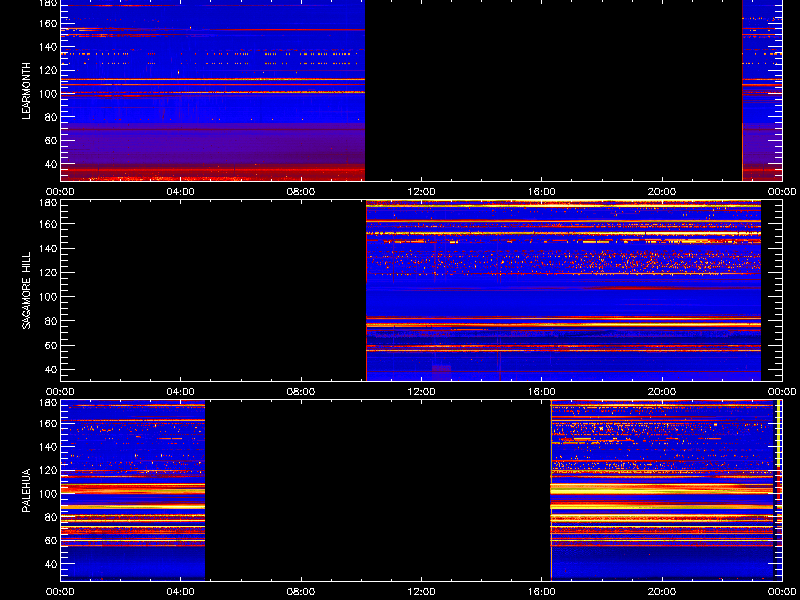800x600 pixels.
Task: Click the 60 frequency label on Palehua axis
Action: click(53, 541)
